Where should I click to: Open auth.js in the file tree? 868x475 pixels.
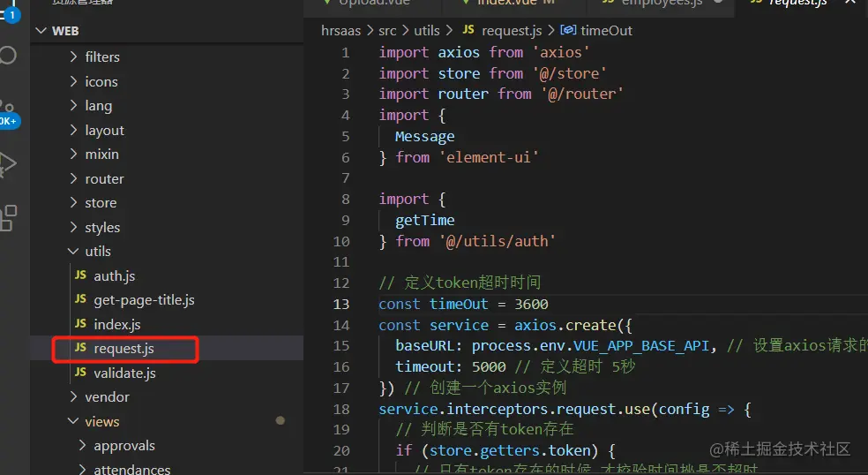click(167, 275)
